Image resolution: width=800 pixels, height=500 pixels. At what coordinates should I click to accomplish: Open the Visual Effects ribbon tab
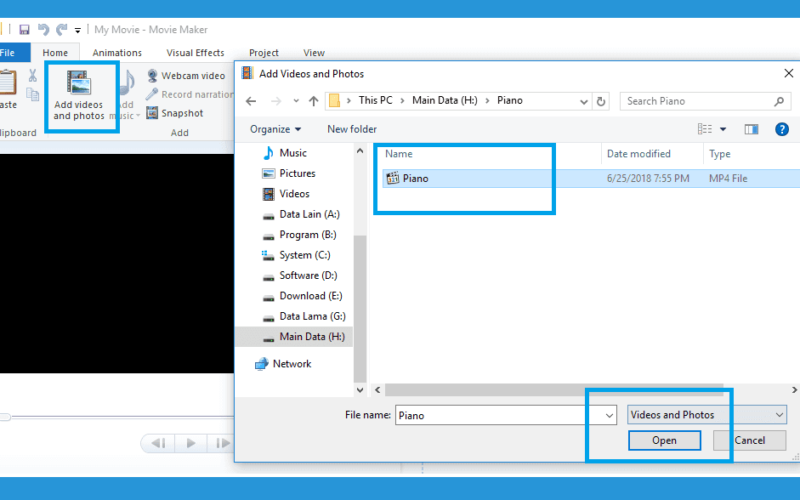click(195, 53)
